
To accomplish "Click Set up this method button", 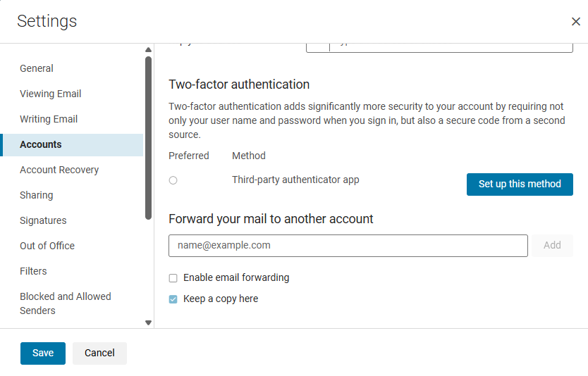I will tap(520, 184).
